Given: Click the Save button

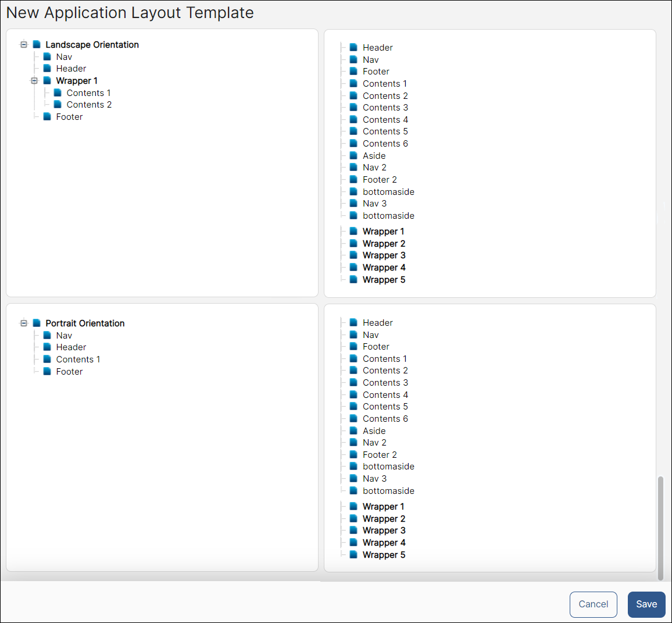Looking at the screenshot, I should click(646, 604).
